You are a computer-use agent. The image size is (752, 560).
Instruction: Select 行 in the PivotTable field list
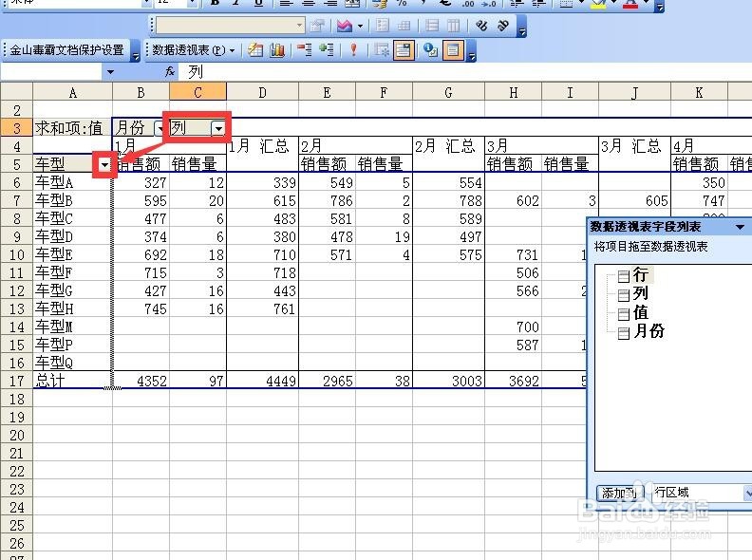(640, 275)
